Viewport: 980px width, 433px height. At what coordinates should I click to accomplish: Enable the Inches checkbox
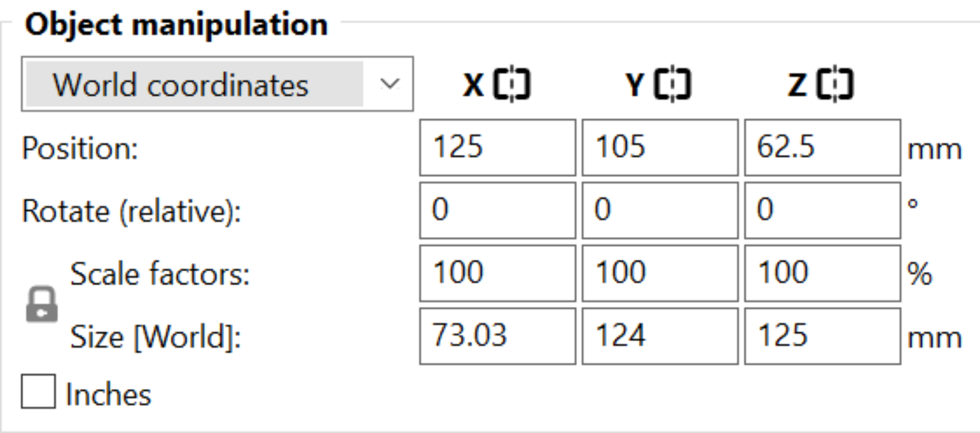[x=38, y=392]
